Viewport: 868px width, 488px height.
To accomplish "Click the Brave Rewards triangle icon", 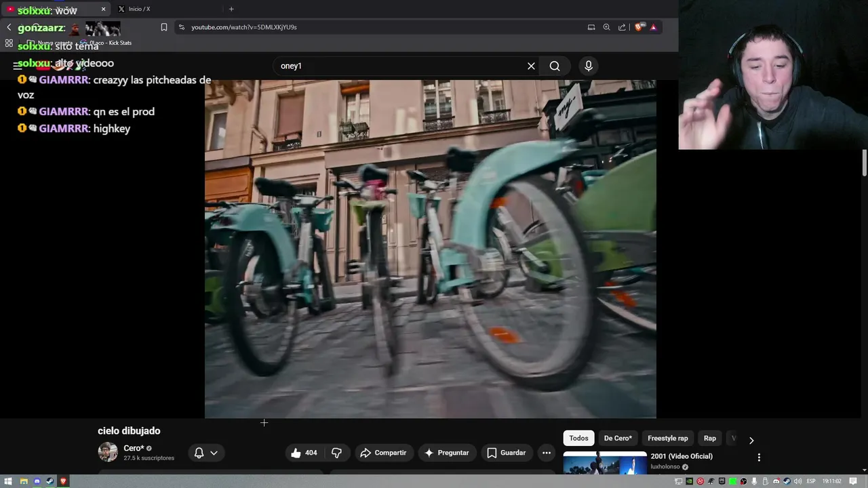I will tap(654, 27).
